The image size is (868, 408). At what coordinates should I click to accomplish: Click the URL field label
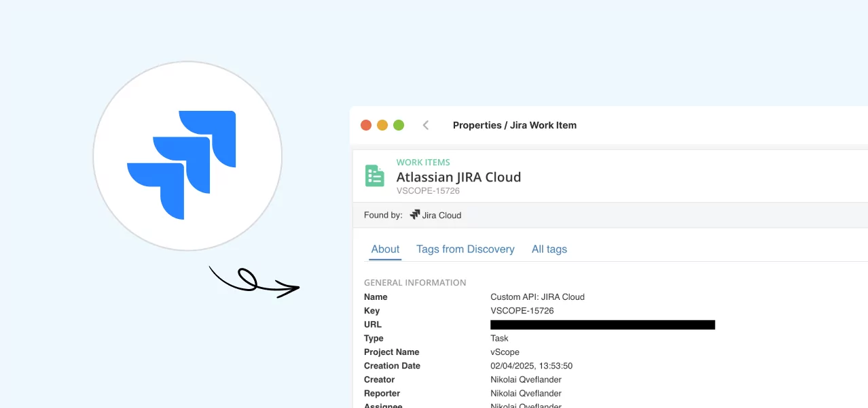(x=373, y=324)
